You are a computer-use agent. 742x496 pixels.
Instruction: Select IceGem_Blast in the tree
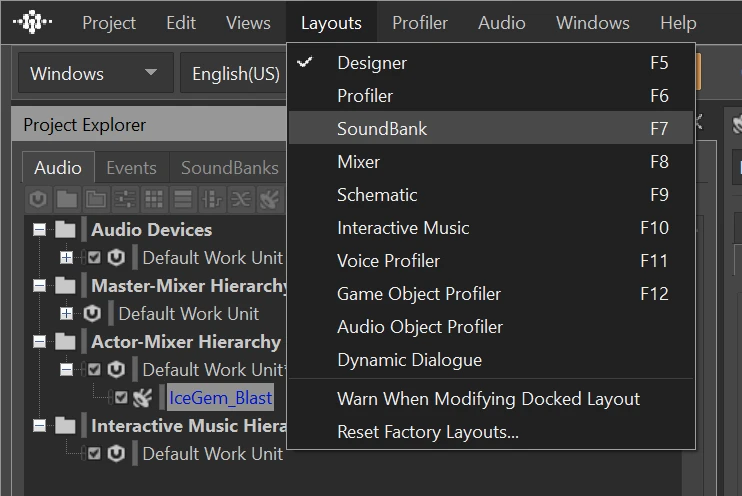220,397
